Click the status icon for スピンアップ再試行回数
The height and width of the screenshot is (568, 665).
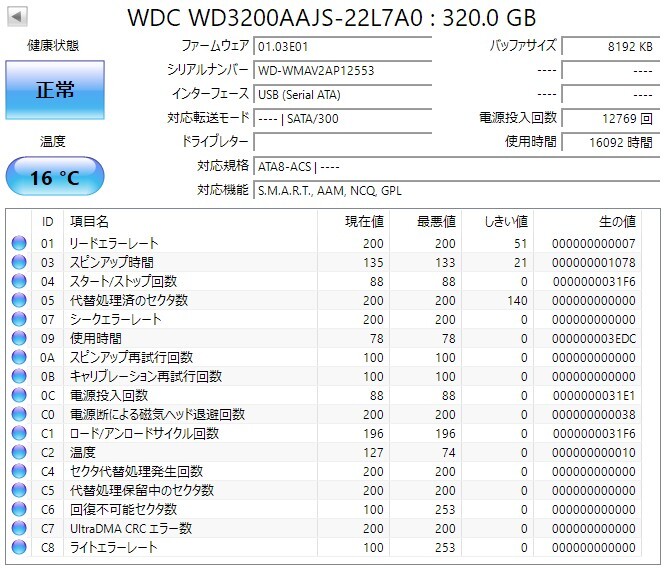pyautogui.click(x=19, y=357)
